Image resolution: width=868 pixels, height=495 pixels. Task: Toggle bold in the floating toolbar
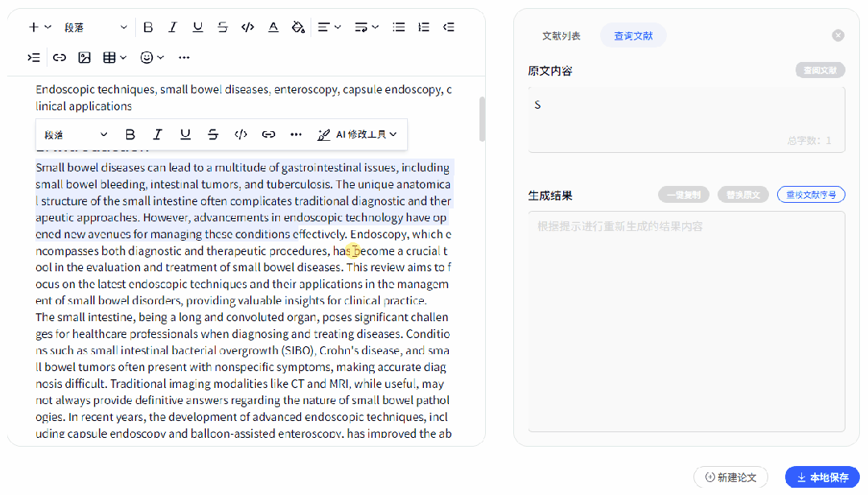pyautogui.click(x=130, y=134)
